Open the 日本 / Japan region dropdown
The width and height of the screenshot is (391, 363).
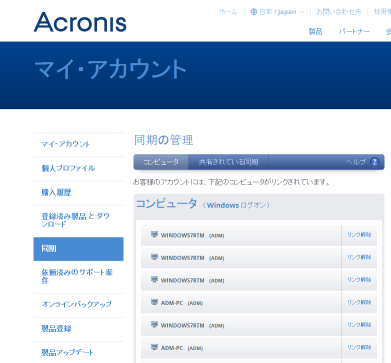coord(277,12)
